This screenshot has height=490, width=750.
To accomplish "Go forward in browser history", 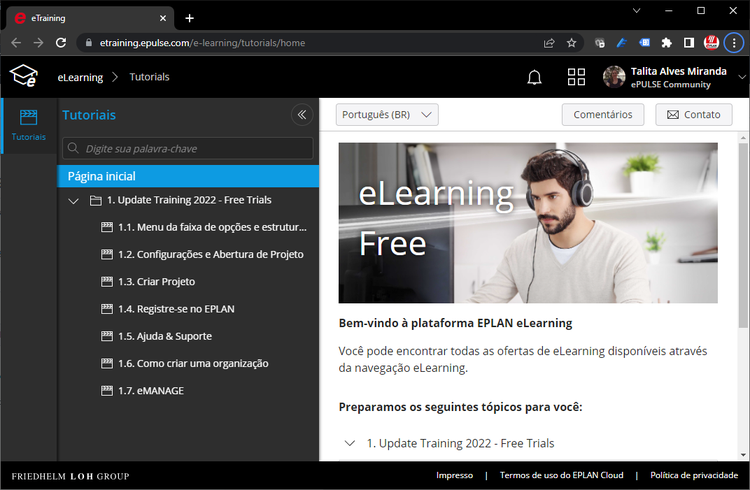I will pyautogui.click(x=38, y=43).
